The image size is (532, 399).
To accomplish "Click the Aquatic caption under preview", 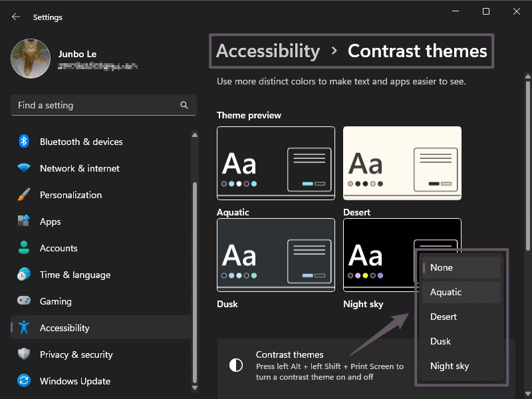I will (x=233, y=212).
